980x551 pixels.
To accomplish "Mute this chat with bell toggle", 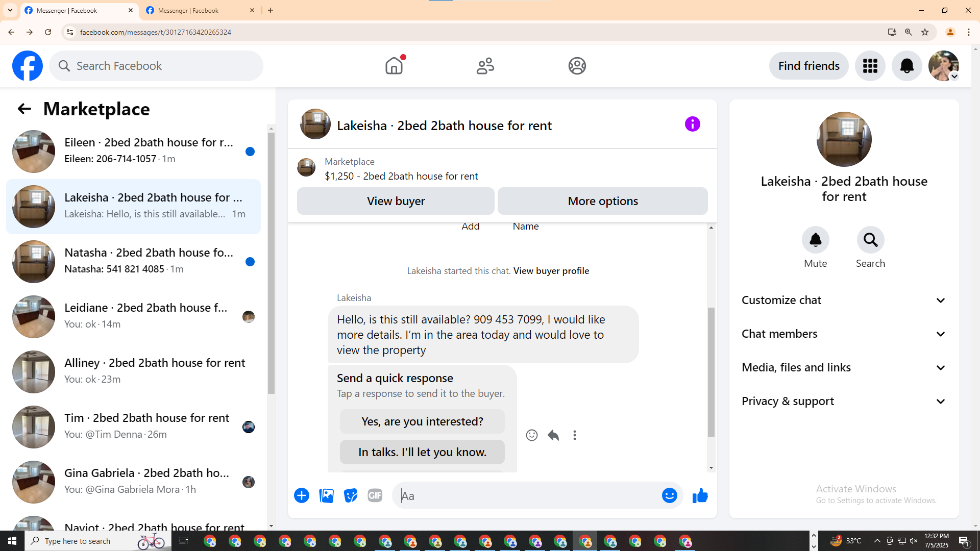I will pyautogui.click(x=815, y=240).
